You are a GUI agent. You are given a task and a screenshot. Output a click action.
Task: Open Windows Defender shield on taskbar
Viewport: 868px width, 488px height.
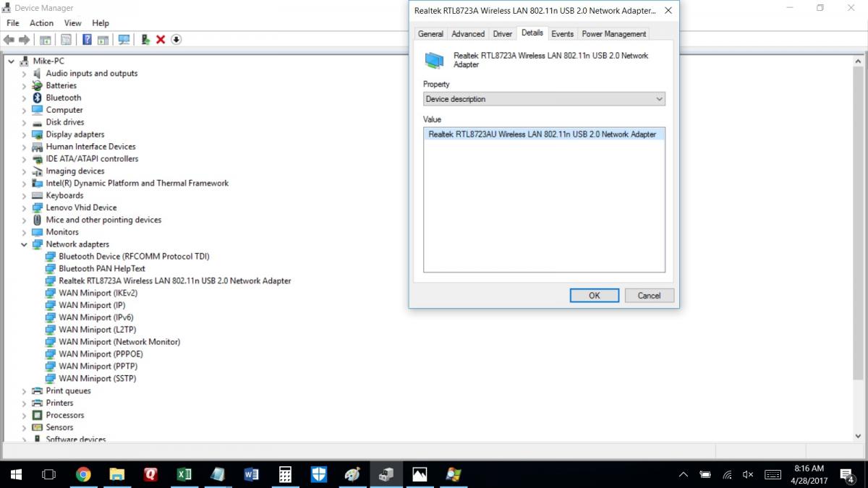coord(318,474)
